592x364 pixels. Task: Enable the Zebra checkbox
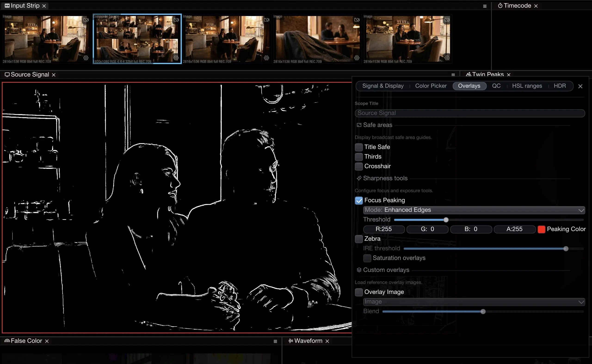359,239
